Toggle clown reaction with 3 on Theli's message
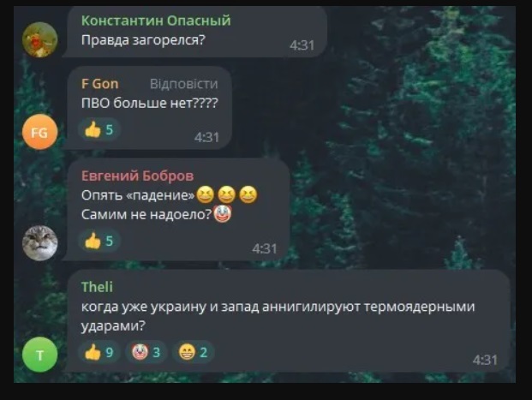Viewport: 532px width, 400px height. click(146, 352)
